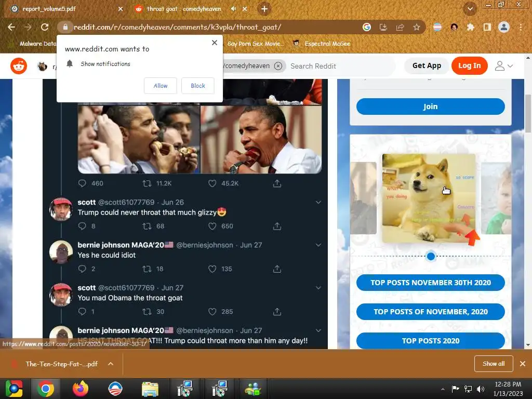Open the tab search dropdown arrow
The width and height of the screenshot is (532, 399).
[470, 9]
